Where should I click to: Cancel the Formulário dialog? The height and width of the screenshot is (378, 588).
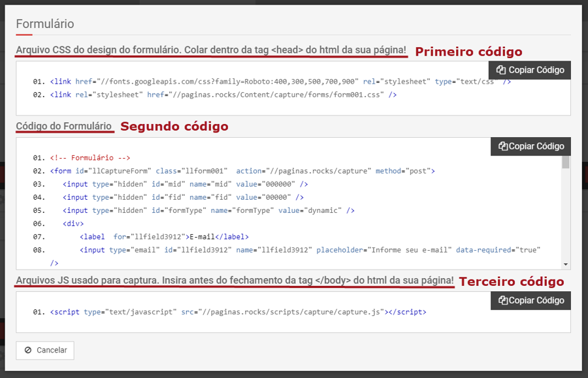coord(45,351)
